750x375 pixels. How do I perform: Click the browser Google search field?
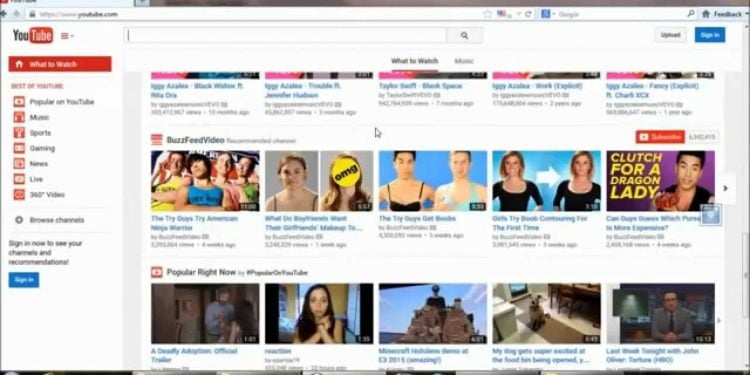(619, 14)
